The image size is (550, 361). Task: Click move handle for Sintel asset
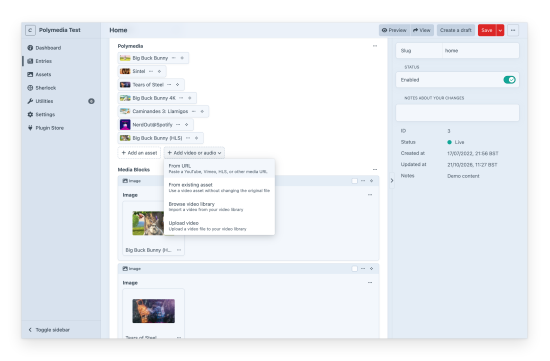coord(159,71)
